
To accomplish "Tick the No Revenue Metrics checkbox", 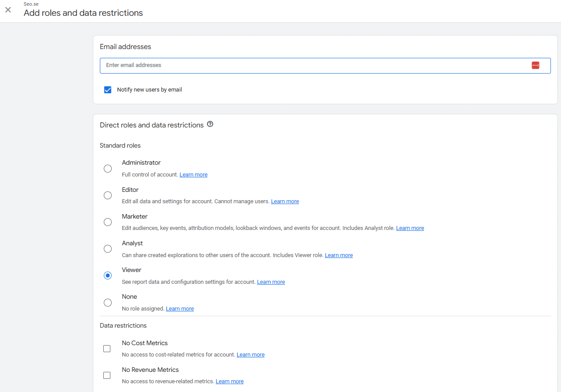I will click(x=107, y=375).
